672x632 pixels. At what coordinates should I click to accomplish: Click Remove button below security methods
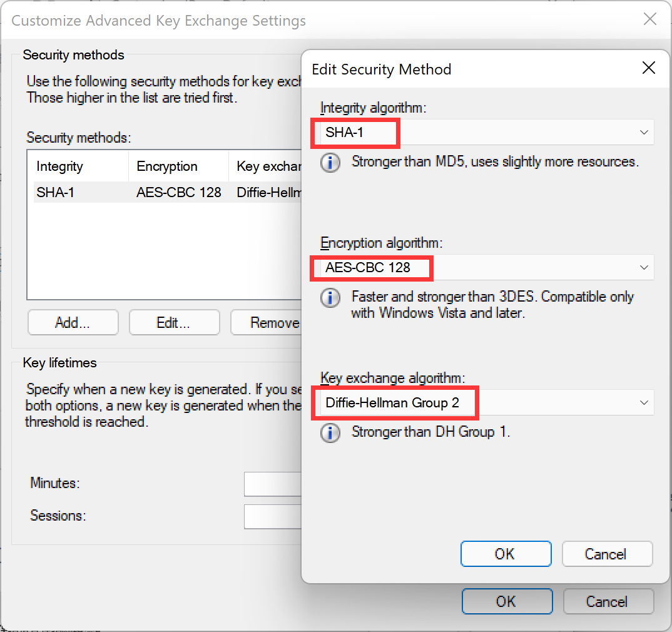tap(267, 323)
